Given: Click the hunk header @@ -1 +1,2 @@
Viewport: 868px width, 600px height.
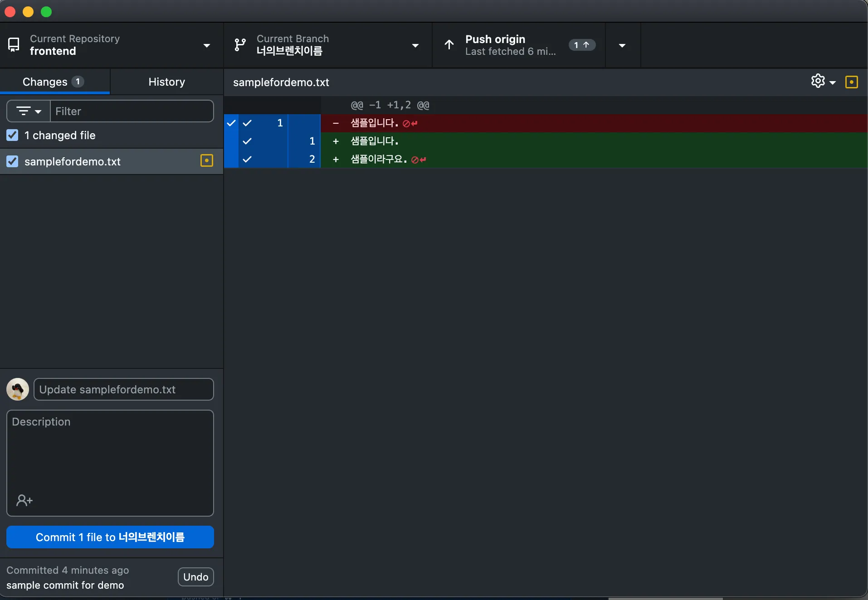Looking at the screenshot, I should [x=390, y=105].
